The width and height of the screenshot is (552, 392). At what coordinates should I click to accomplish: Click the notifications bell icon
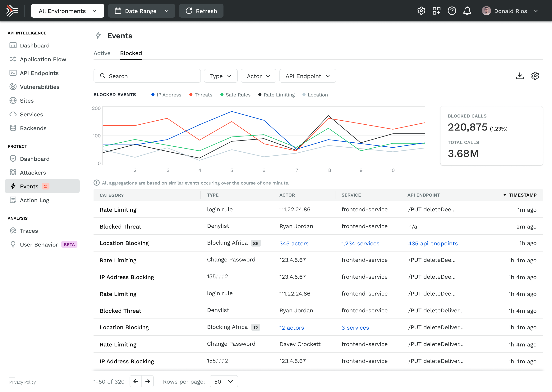pos(467,11)
